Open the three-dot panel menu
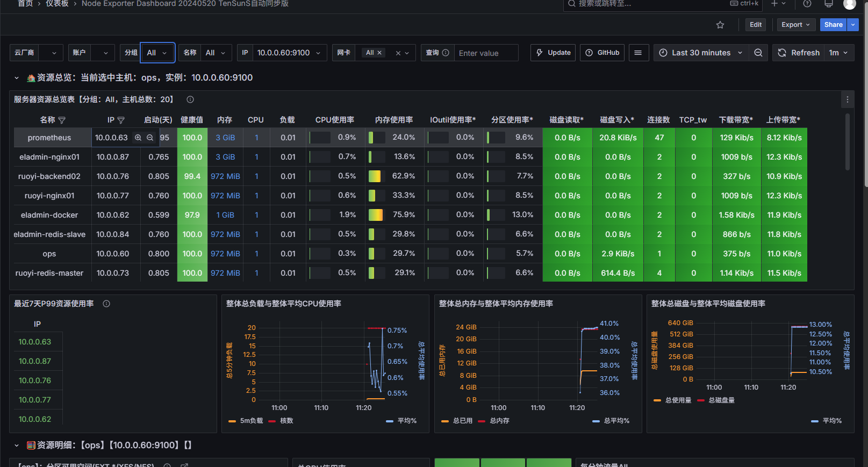 point(847,99)
